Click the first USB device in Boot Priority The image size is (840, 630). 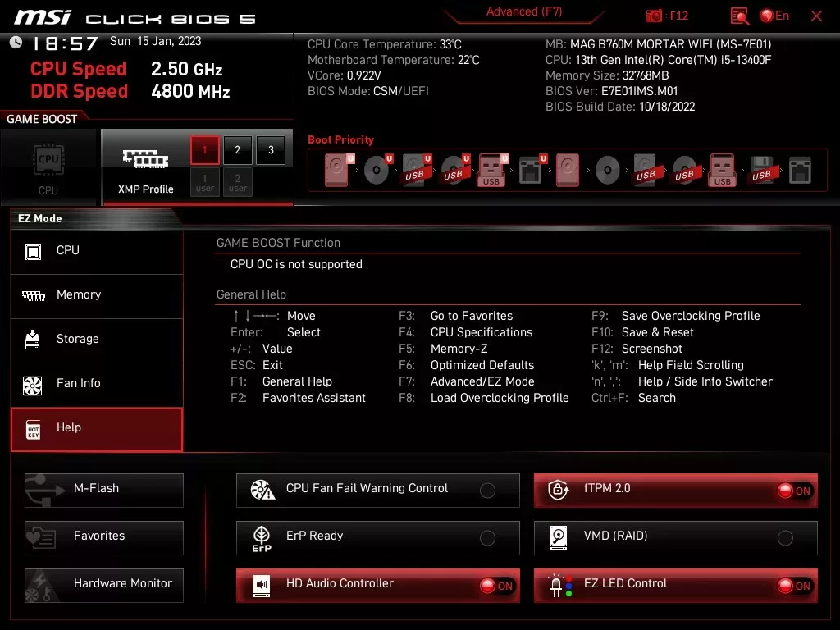416,169
